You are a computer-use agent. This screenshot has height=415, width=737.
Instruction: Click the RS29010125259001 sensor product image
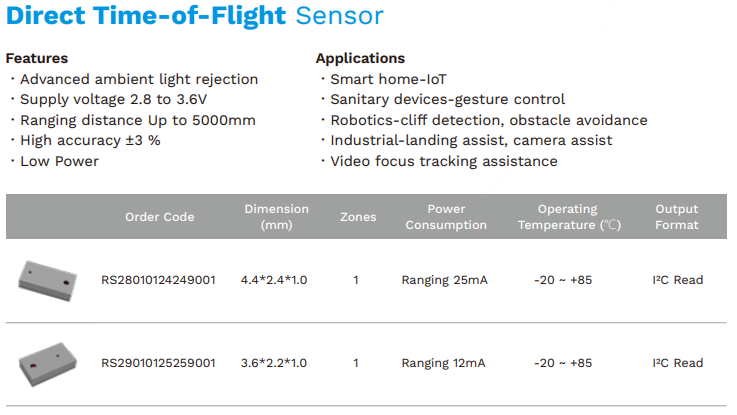(x=49, y=361)
